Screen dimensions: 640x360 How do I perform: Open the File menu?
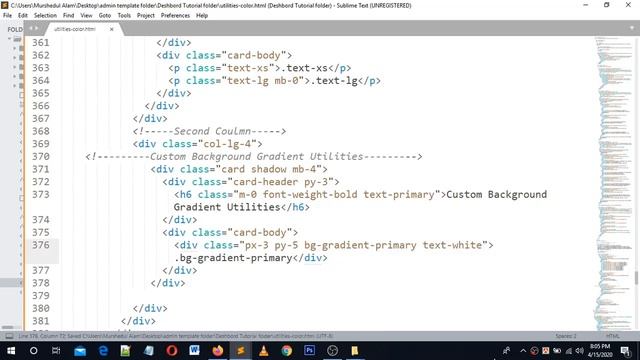point(7,16)
